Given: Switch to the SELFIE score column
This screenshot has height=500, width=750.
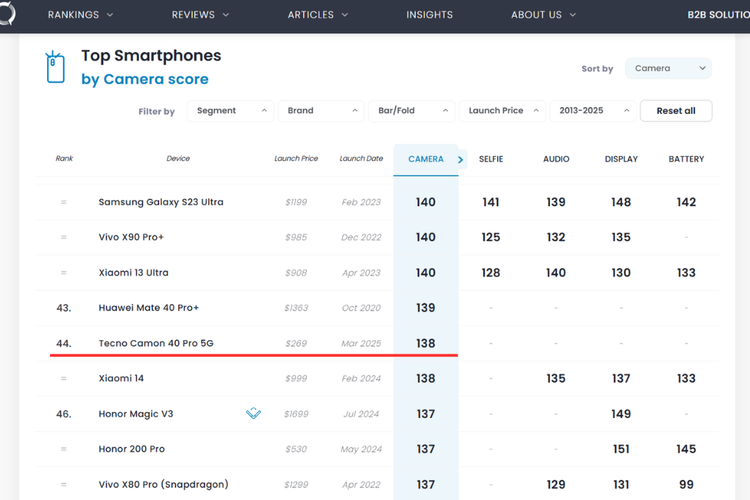Looking at the screenshot, I should [491, 159].
